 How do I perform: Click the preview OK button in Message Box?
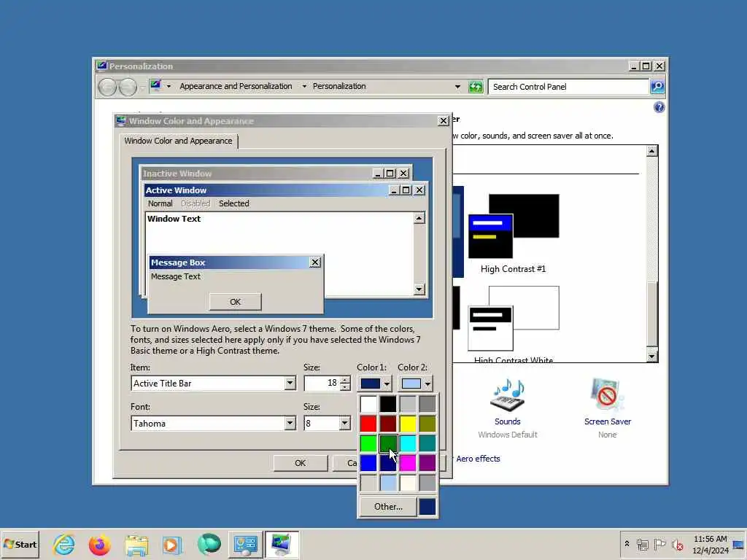coord(236,302)
